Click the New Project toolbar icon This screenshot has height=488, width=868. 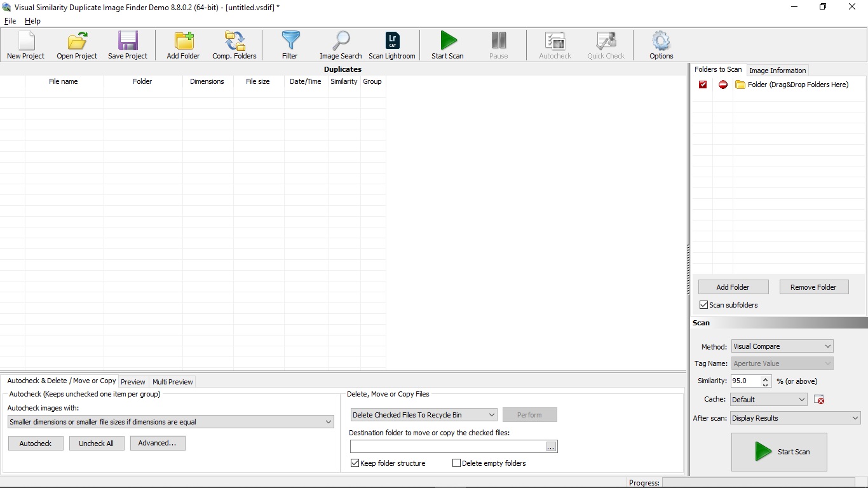(x=25, y=41)
